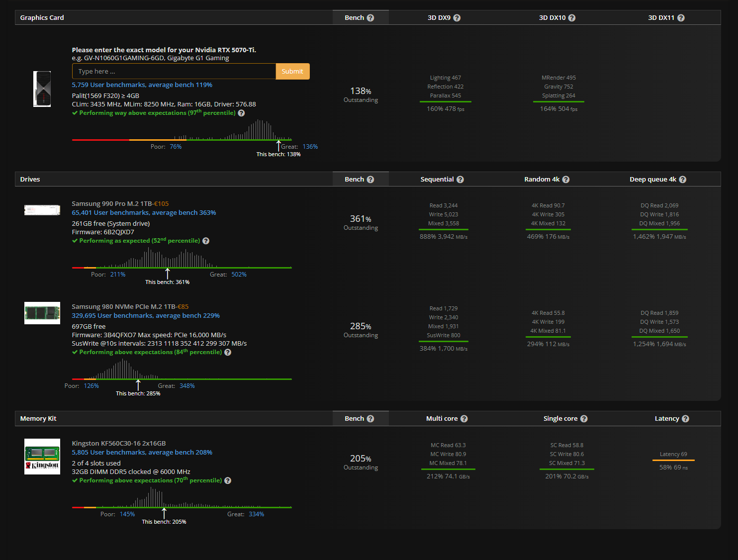Open the Deep queue 4k help icon

pos(683,180)
